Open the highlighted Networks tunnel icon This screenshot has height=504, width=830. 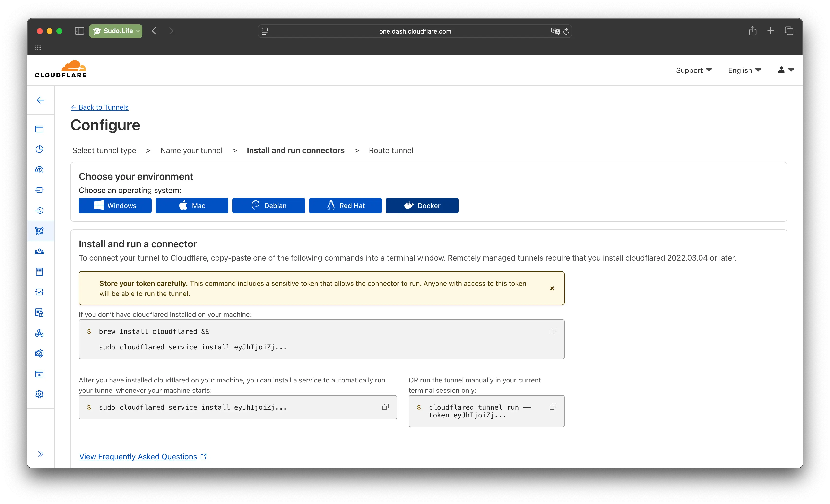(x=39, y=231)
